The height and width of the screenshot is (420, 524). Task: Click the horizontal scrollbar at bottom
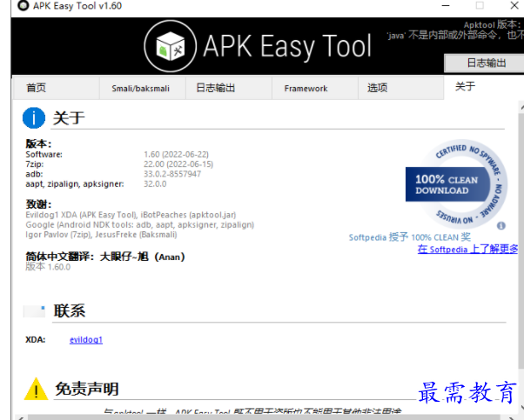[x=264, y=417]
